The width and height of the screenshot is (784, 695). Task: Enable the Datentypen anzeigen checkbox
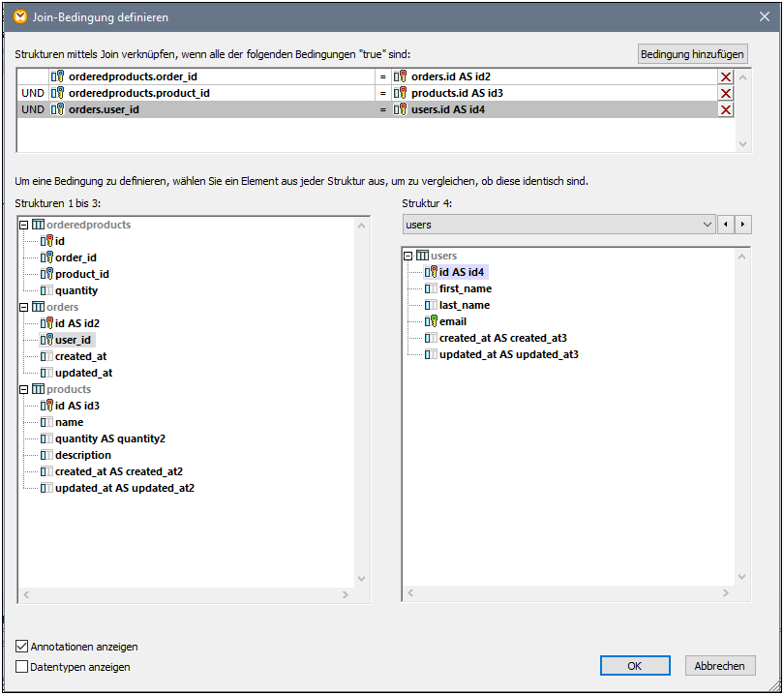tap(22, 667)
